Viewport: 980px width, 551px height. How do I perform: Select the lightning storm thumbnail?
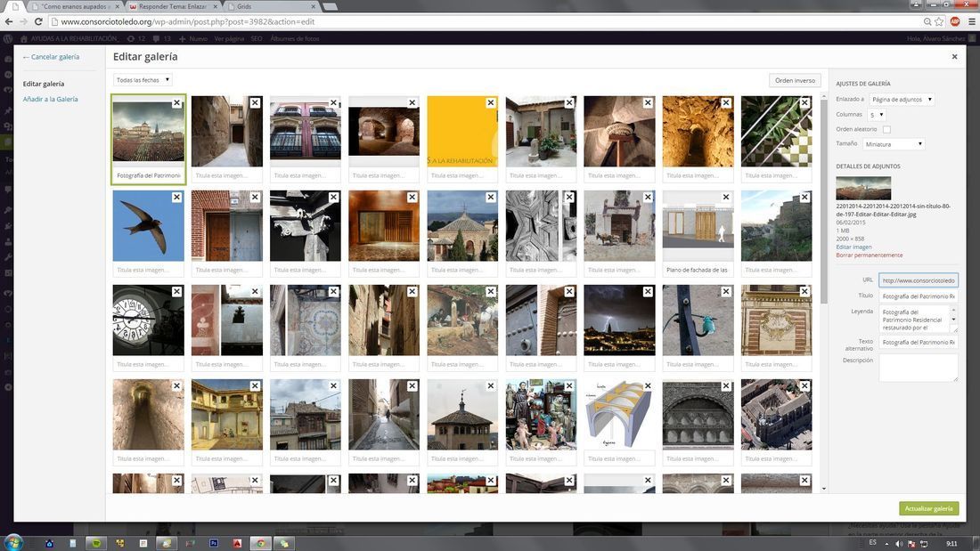[x=619, y=320]
